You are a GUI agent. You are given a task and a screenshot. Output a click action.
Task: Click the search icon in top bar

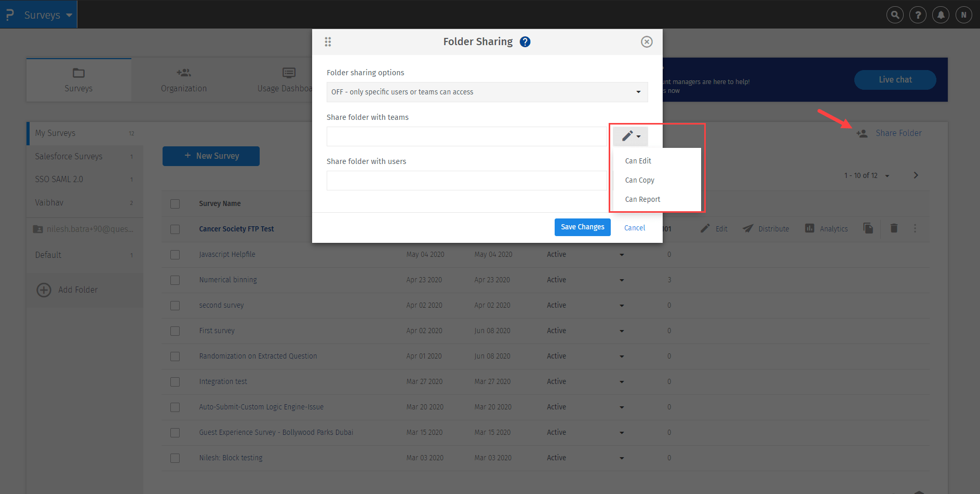894,15
